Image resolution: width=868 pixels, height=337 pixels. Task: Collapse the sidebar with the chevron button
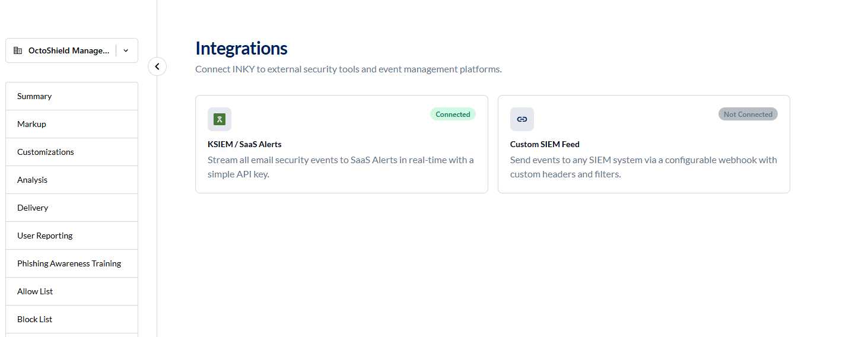click(x=157, y=66)
